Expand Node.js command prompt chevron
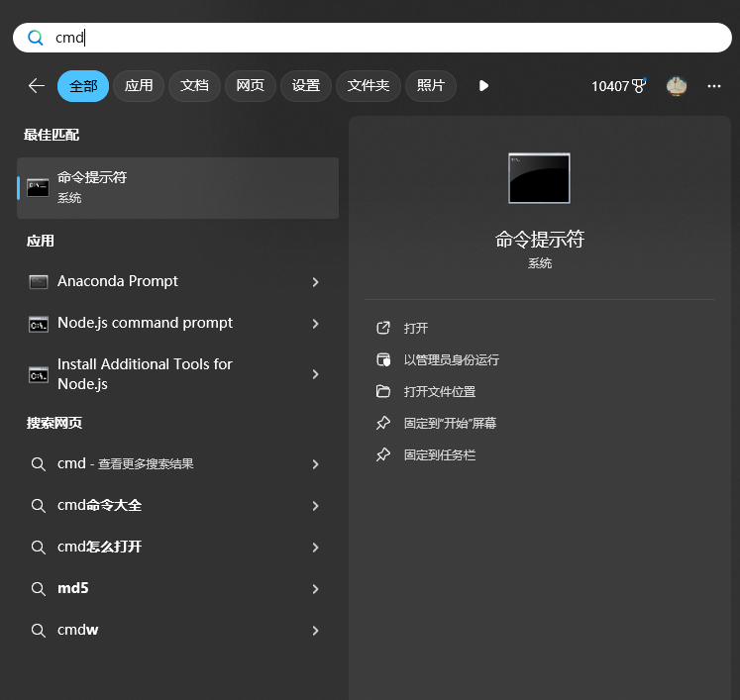The image size is (740, 700). (x=316, y=324)
